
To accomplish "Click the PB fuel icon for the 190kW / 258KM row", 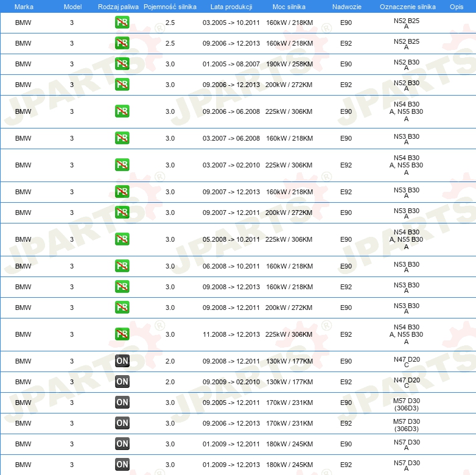I will 122,64.
